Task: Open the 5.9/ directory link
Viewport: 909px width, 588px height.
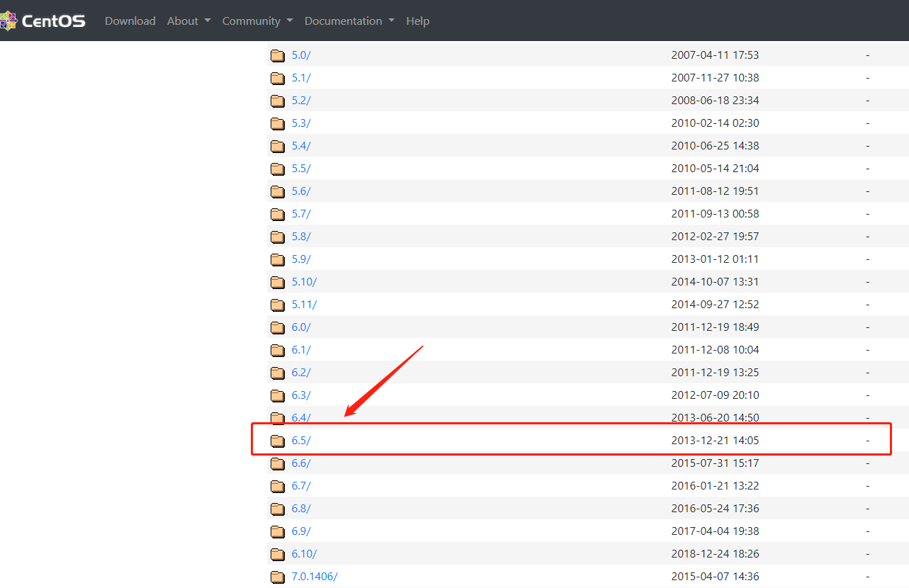Action: point(300,259)
